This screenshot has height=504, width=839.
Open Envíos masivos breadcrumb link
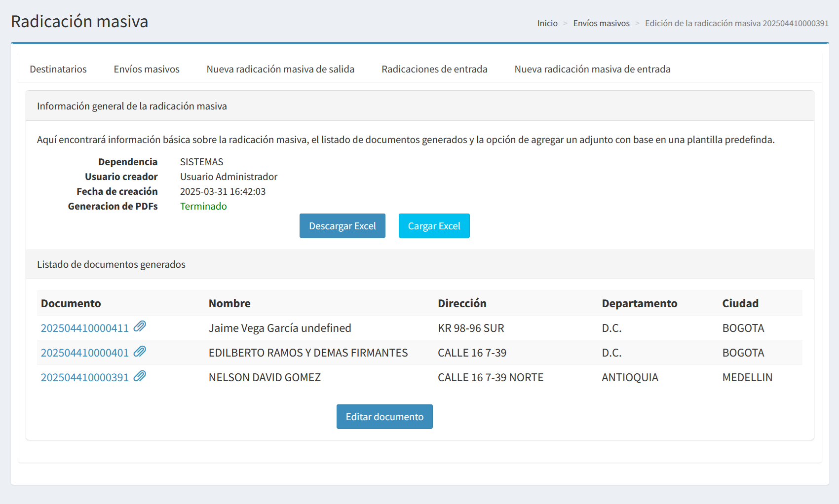point(601,23)
